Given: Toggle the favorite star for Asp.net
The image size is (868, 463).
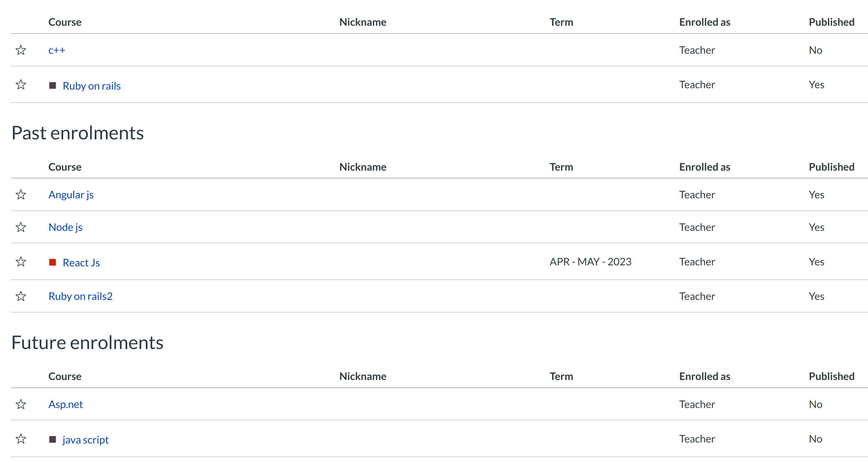Looking at the screenshot, I should (x=21, y=404).
